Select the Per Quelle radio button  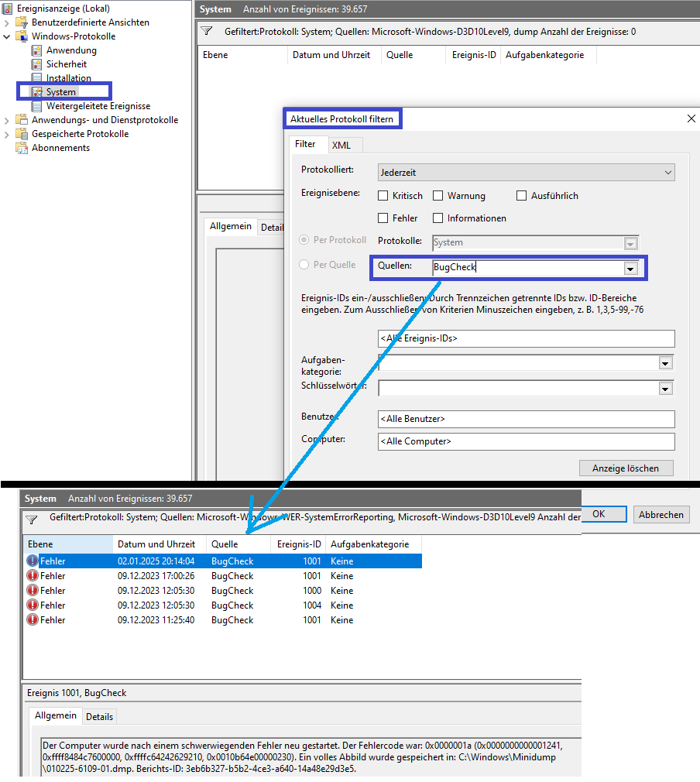coord(306,264)
